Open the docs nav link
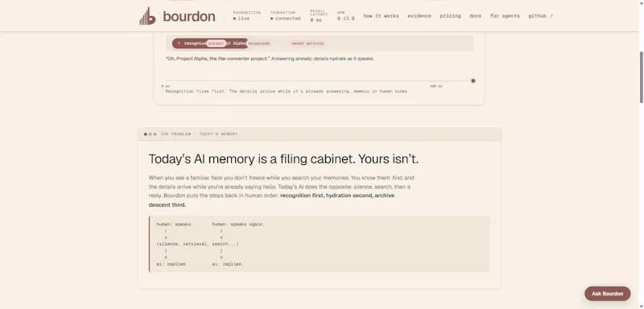 (x=475, y=16)
